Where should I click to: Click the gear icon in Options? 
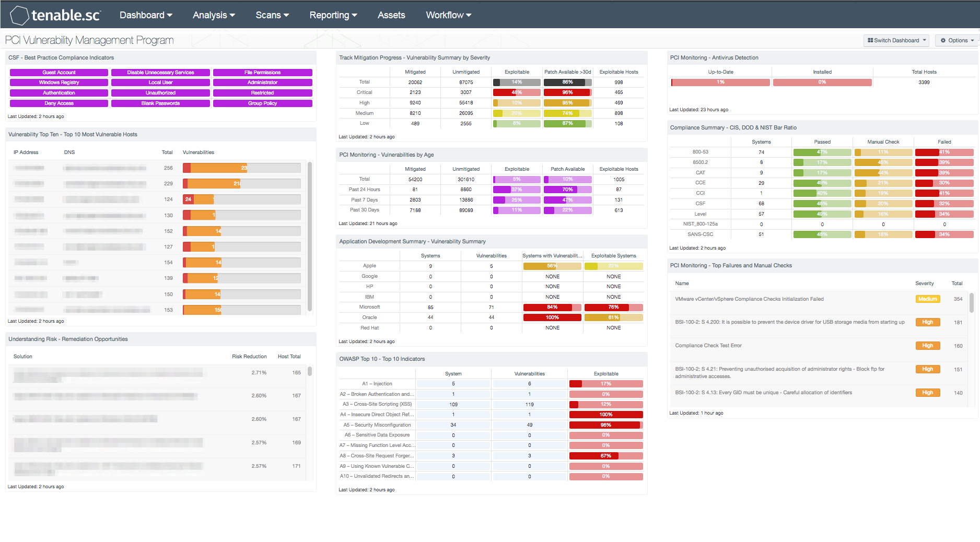(943, 40)
